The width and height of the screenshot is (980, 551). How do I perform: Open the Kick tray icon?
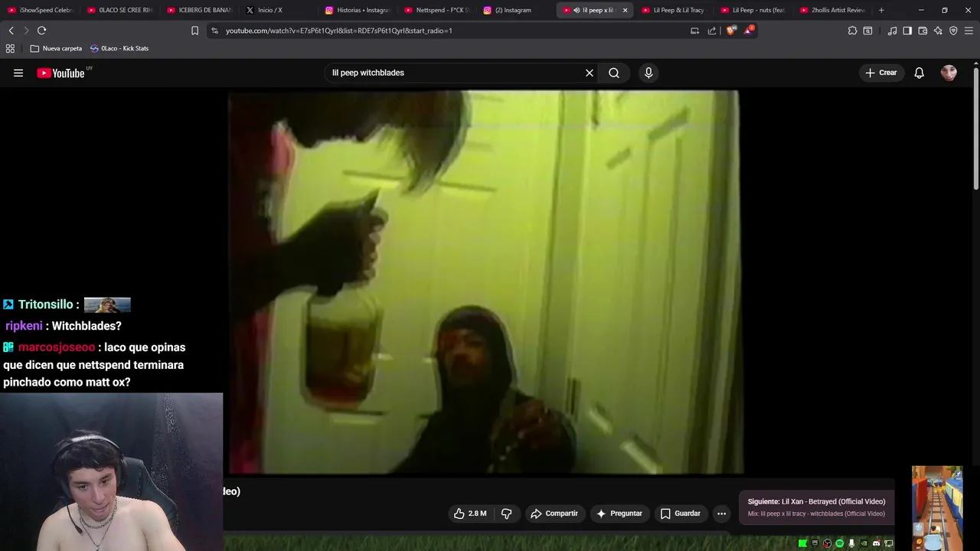coord(802,543)
